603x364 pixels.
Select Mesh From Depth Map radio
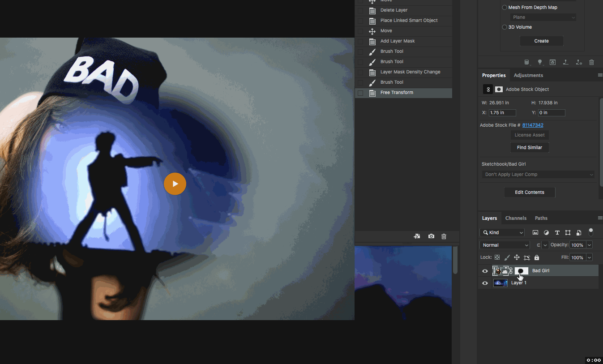[x=505, y=8]
